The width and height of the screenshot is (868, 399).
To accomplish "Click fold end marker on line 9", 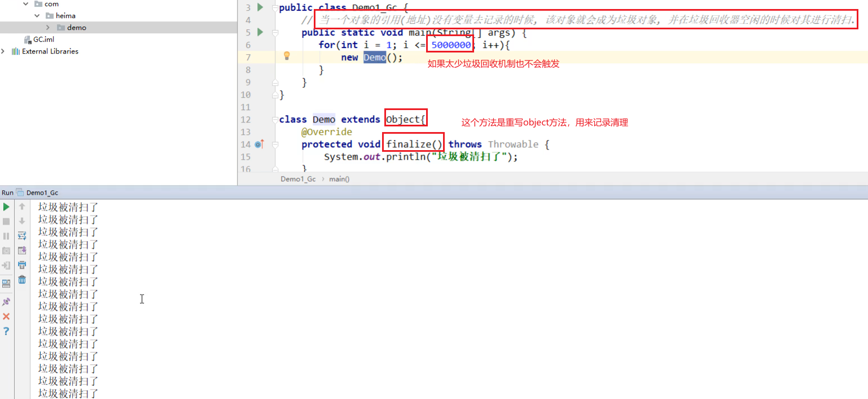I will pos(275,82).
